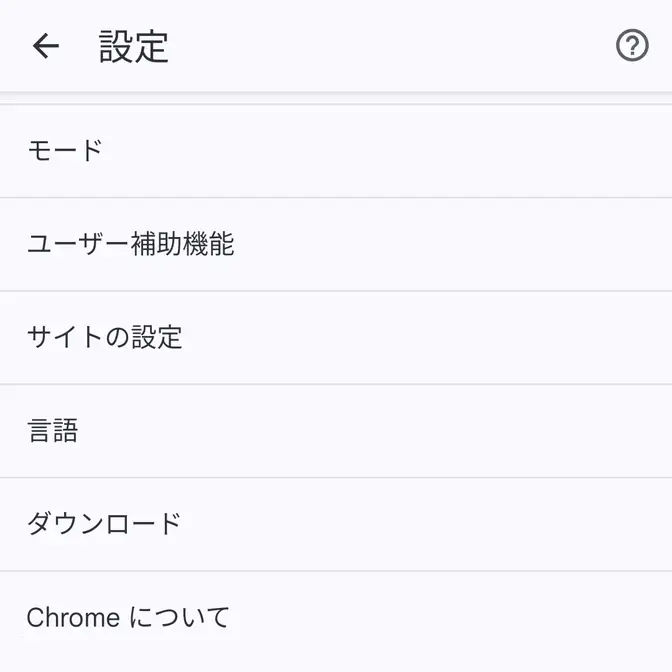Open the 言語 settings
Image resolution: width=672 pixels, height=672 pixels.
coord(52,431)
